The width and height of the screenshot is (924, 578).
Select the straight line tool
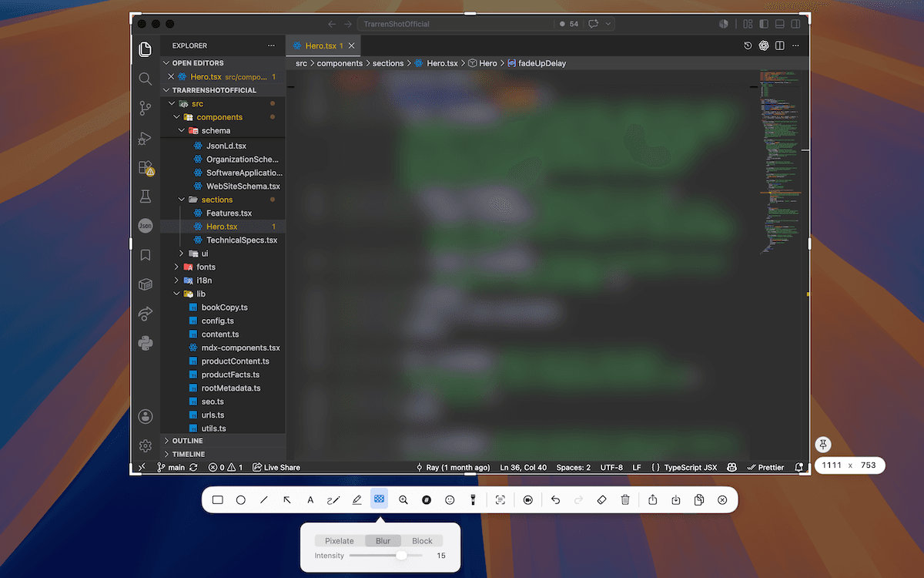click(x=264, y=500)
